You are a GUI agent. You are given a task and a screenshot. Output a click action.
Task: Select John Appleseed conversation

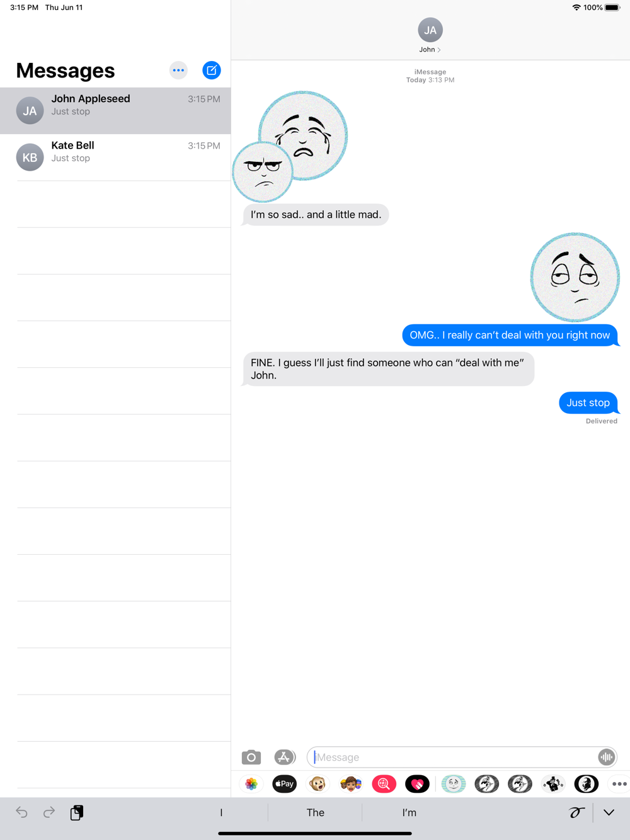[x=115, y=111]
